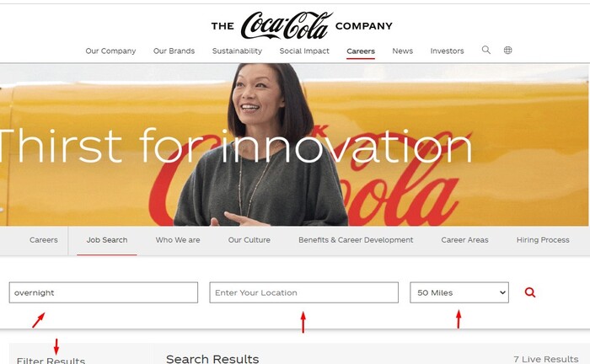Click the Enter Your Location field

click(x=303, y=292)
